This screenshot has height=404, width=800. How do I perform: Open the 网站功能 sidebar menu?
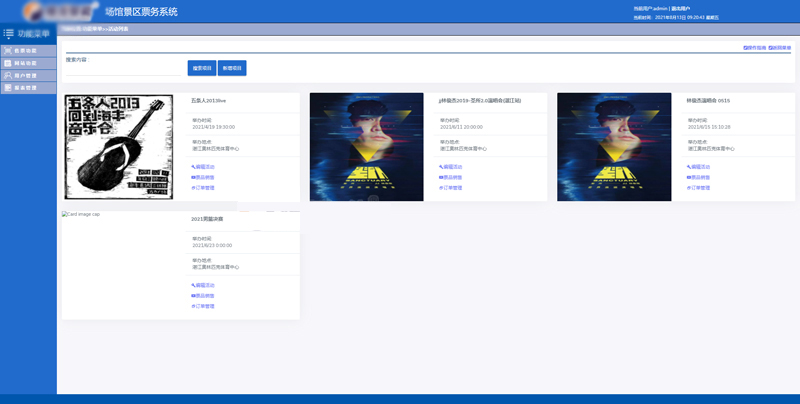click(x=29, y=63)
